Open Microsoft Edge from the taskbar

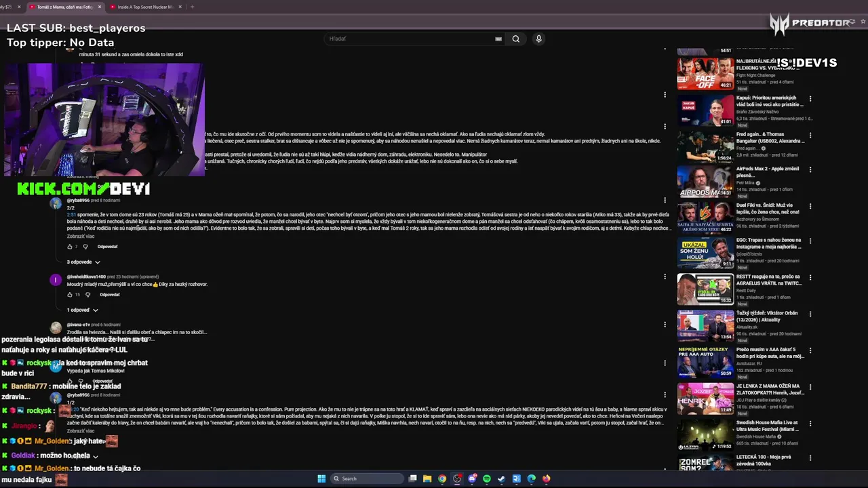532,479
